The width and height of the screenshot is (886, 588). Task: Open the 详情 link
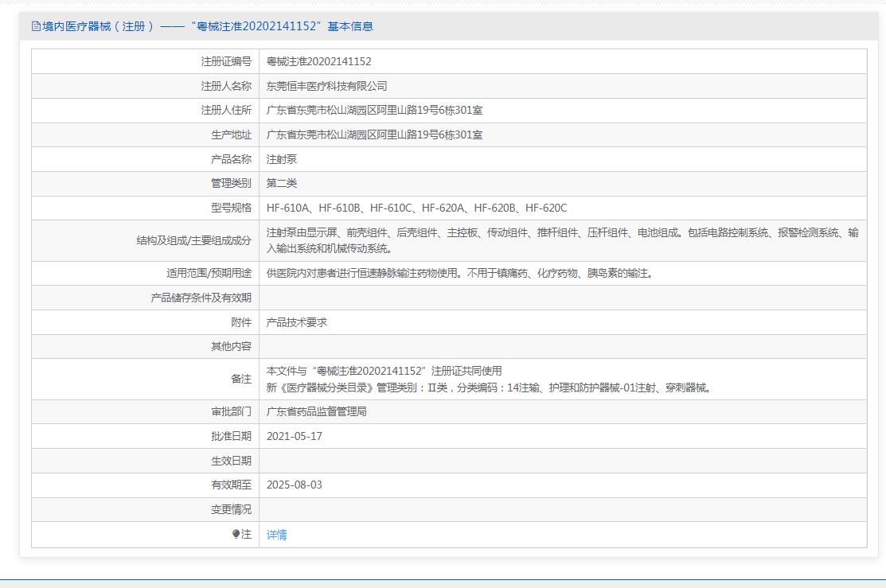coord(276,535)
